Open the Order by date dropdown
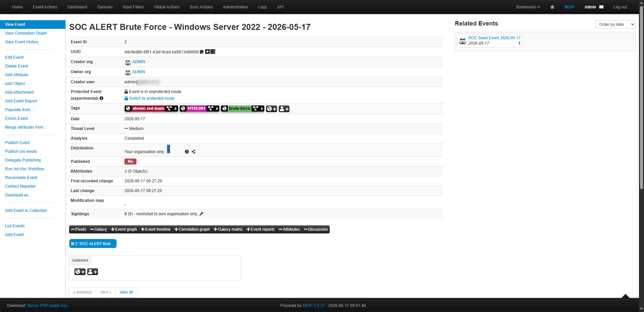This screenshot has height=312, width=644. click(x=615, y=25)
